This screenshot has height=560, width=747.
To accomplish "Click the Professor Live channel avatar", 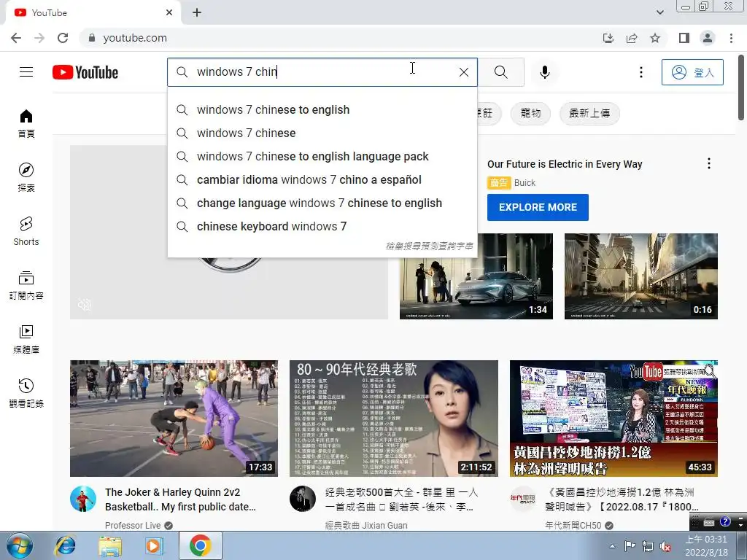I will click(x=83, y=499).
